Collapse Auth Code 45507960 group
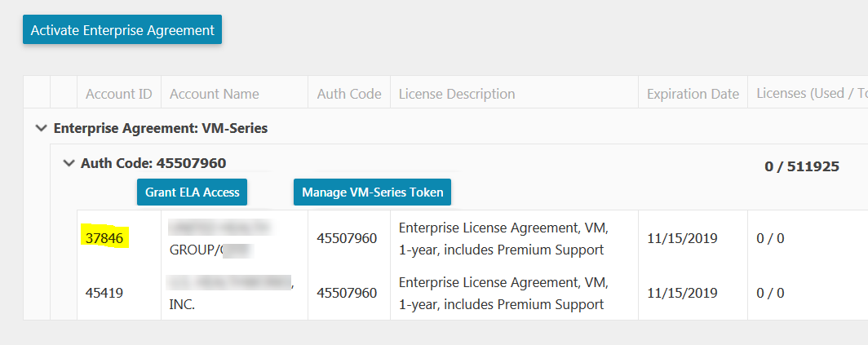 (x=69, y=163)
